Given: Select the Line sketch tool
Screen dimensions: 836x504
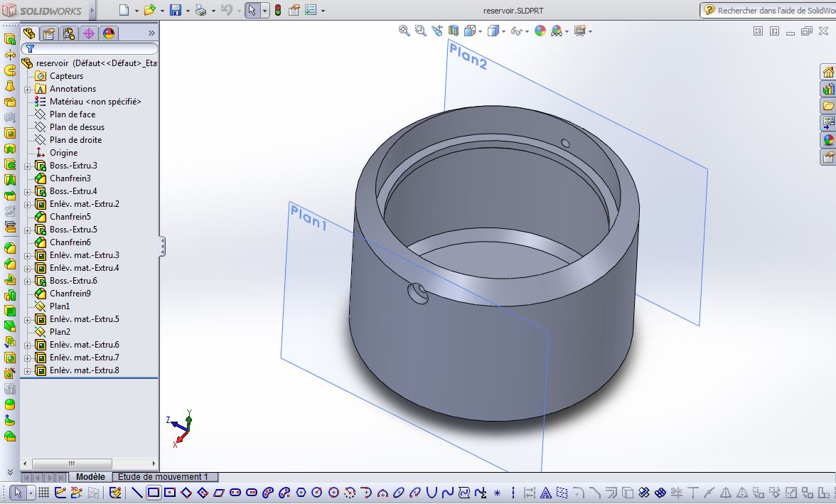Looking at the screenshot, I should click(x=136, y=493).
